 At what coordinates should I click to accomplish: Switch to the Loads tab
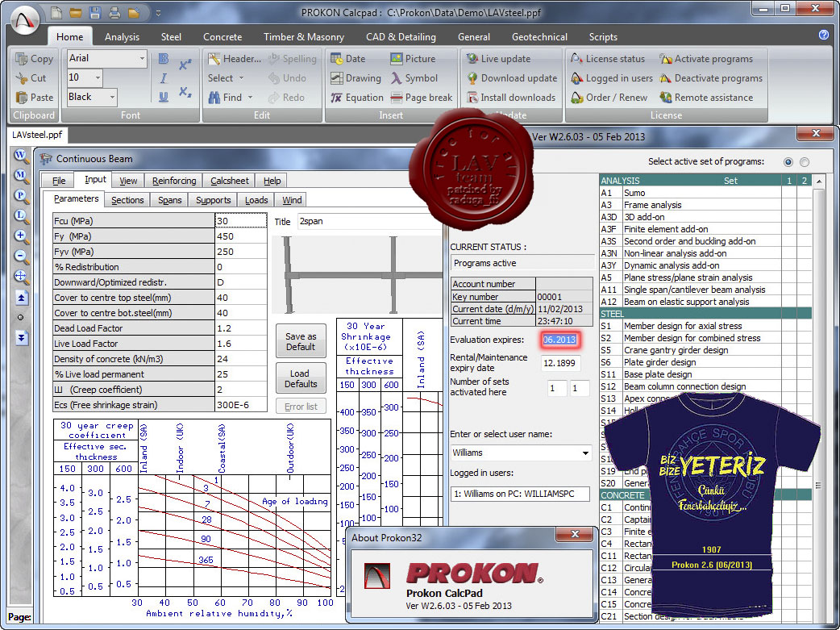click(x=256, y=200)
